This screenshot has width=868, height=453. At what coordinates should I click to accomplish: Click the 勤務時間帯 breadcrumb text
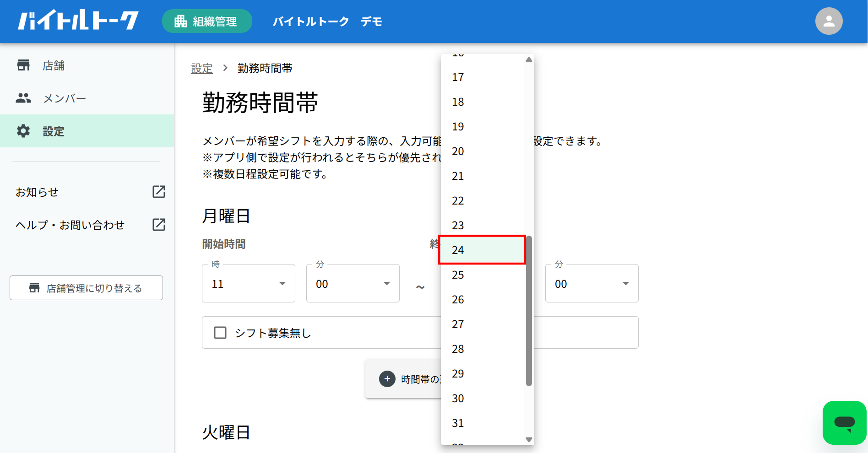point(265,68)
